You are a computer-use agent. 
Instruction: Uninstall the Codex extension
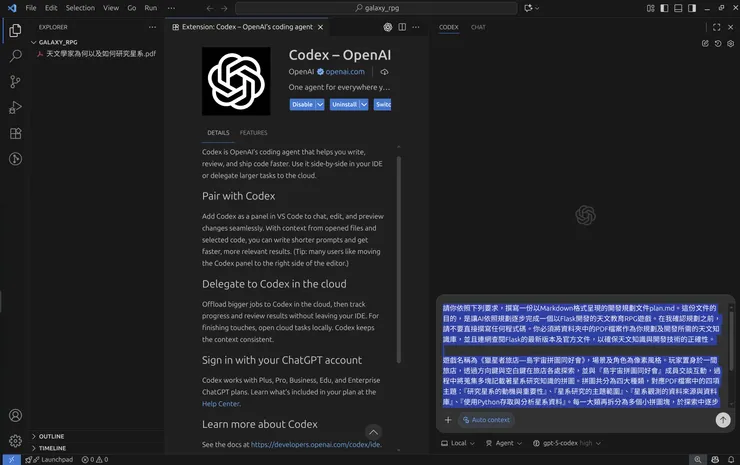(x=344, y=104)
